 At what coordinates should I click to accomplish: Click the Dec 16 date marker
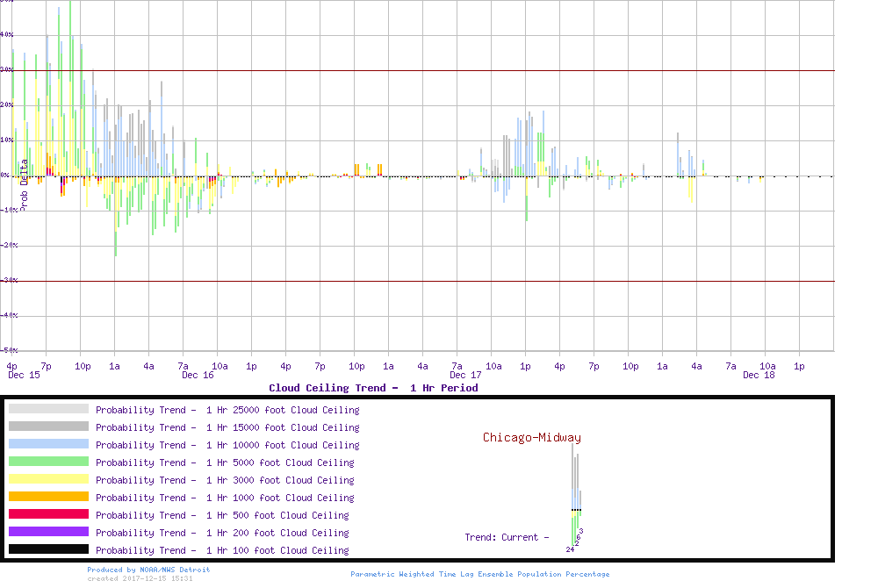198,376
